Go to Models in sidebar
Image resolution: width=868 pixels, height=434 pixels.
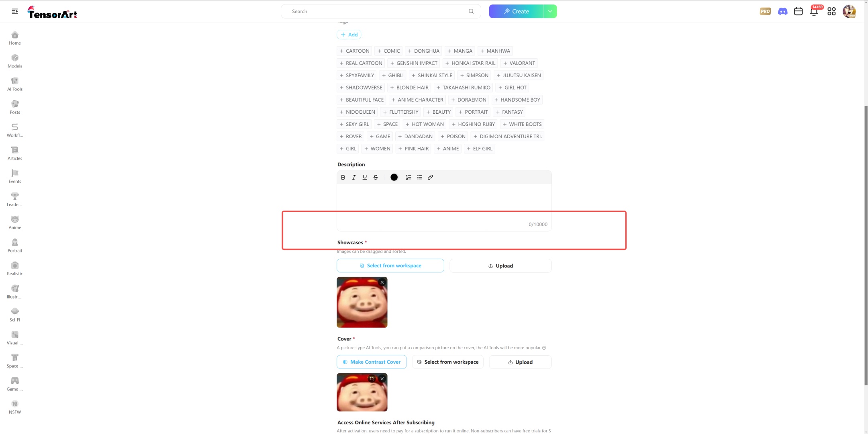point(15,61)
